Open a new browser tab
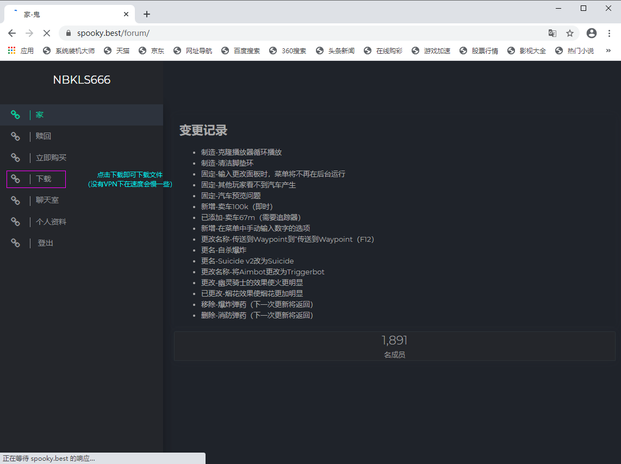The height and width of the screenshot is (464, 621). (147, 14)
